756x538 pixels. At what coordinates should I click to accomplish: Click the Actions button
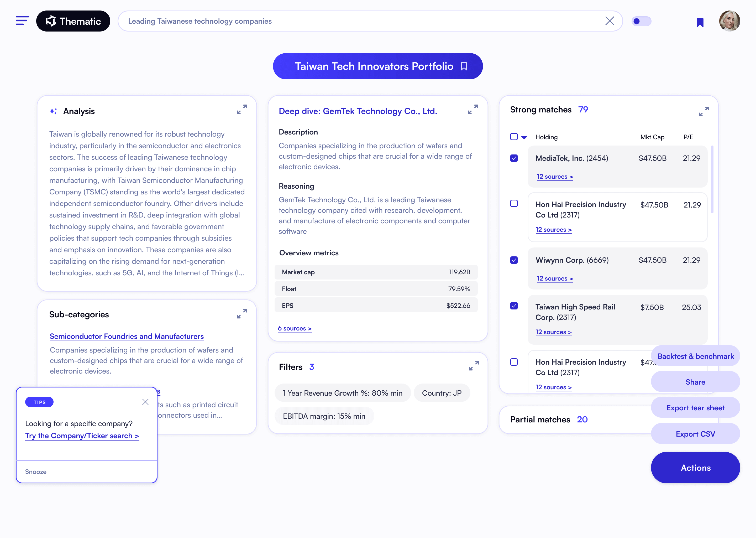(695, 467)
